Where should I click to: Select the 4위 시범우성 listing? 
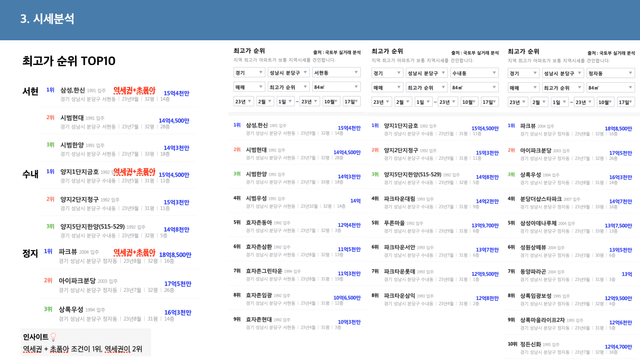[297, 202]
